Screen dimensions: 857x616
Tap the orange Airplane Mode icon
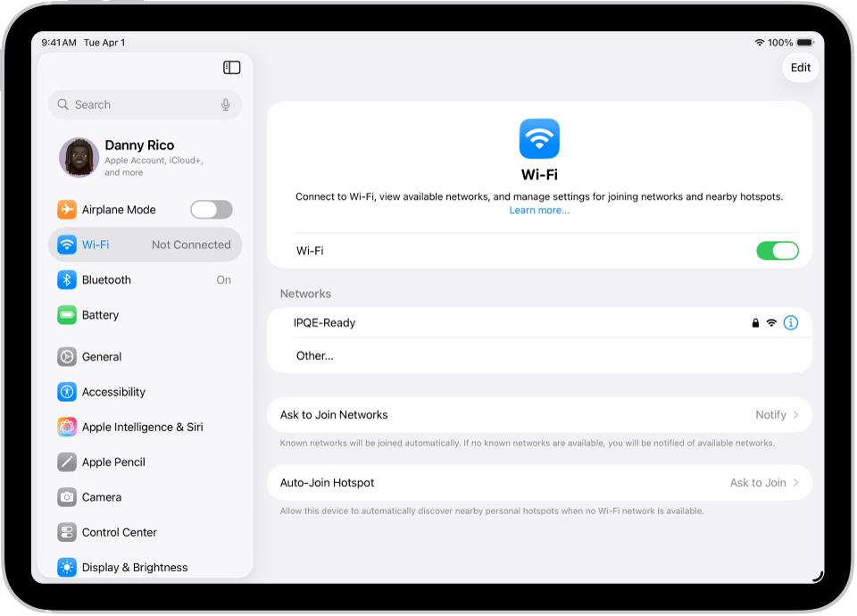tap(67, 209)
